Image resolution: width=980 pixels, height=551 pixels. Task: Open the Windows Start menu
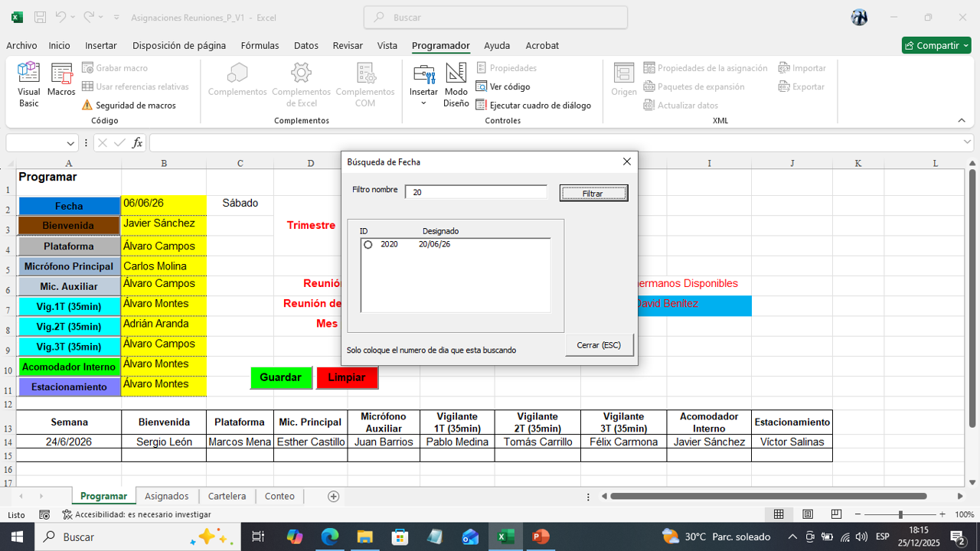[x=17, y=536]
